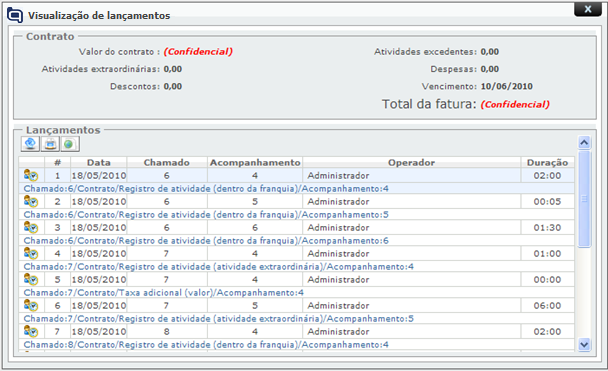Close the Visualização de lançamentos window

pos(588,9)
